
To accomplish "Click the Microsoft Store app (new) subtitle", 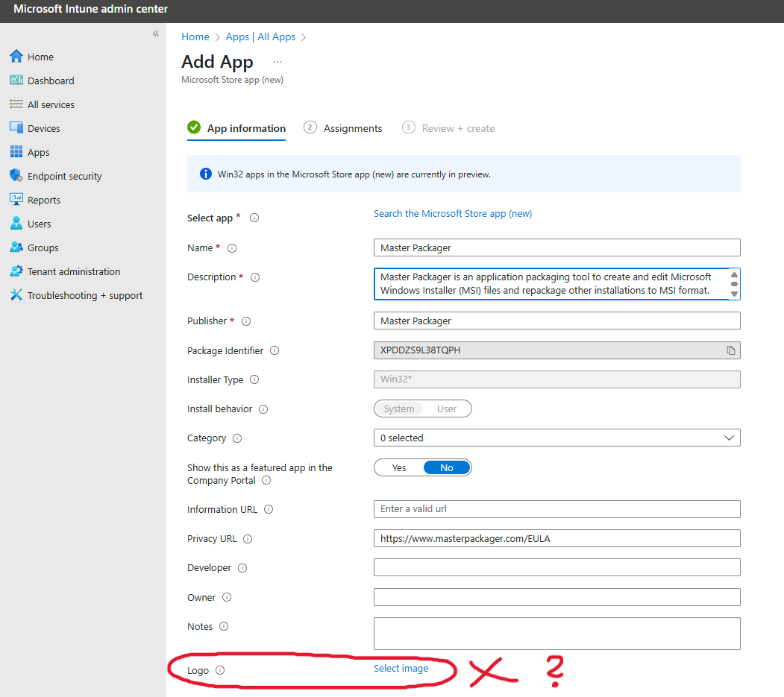I will click(233, 80).
